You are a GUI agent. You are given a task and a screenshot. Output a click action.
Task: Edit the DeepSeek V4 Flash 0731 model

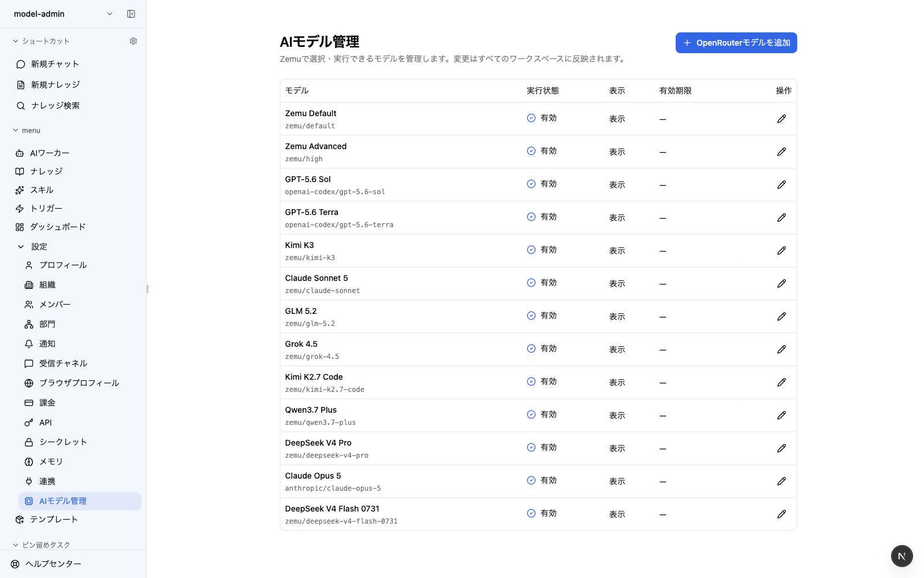(781, 514)
